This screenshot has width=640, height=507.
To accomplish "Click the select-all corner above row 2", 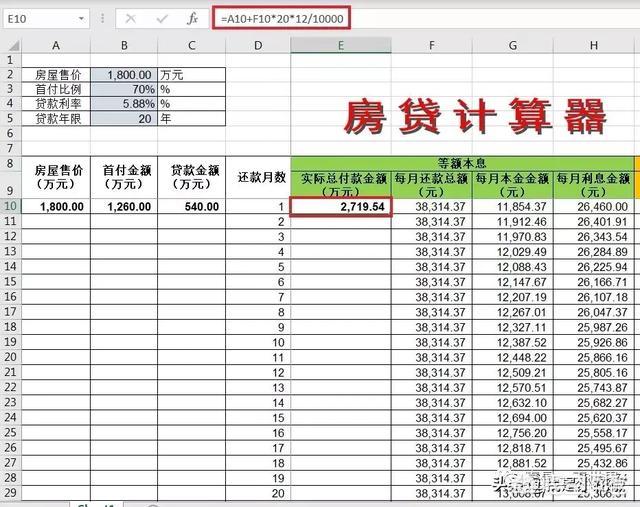I will (x=11, y=45).
